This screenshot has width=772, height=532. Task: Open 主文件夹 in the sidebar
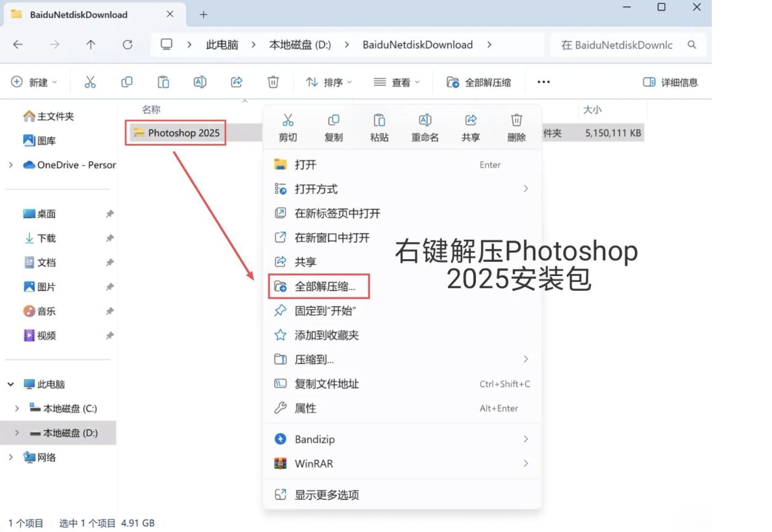click(48, 116)
